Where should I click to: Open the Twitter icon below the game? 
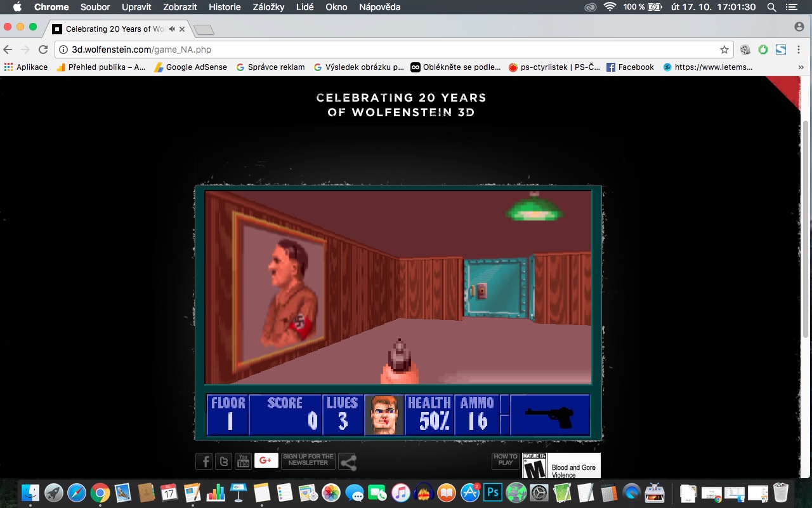tap(223, 461)
